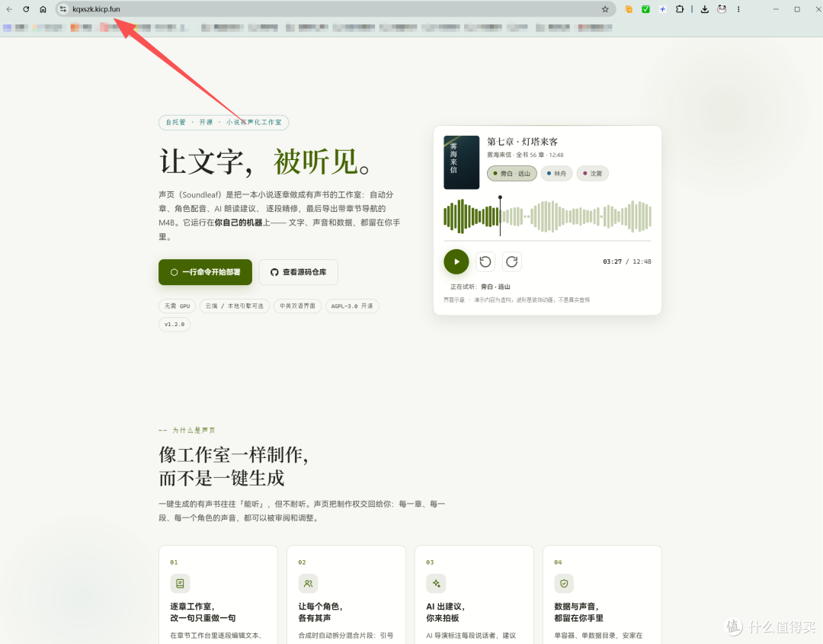Viewport: 823px width, 644px height.
Task: Click the 雾海来信 book cover thumbnail
Action: pyautogui.click(x=461, y=162)
